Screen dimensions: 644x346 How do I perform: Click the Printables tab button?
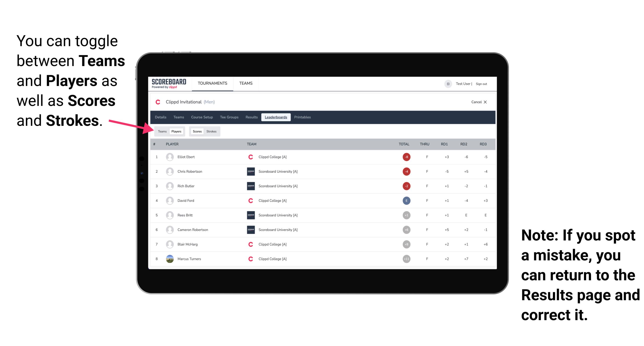(x=302, y=117)
